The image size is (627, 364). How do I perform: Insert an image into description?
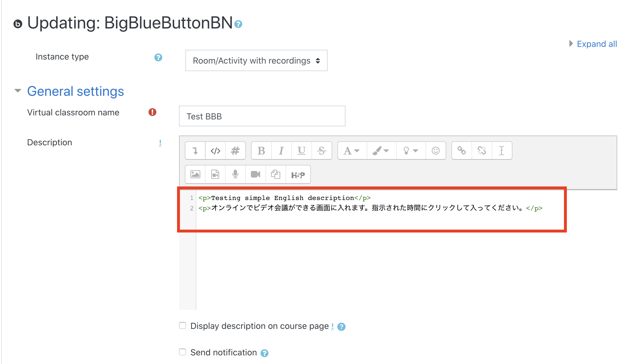point(195,174)
